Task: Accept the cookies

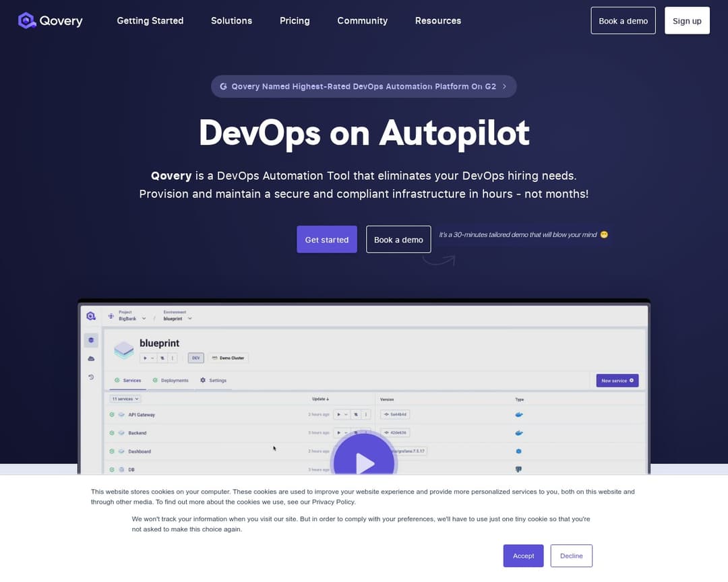Action: click(x=523, y=556)
